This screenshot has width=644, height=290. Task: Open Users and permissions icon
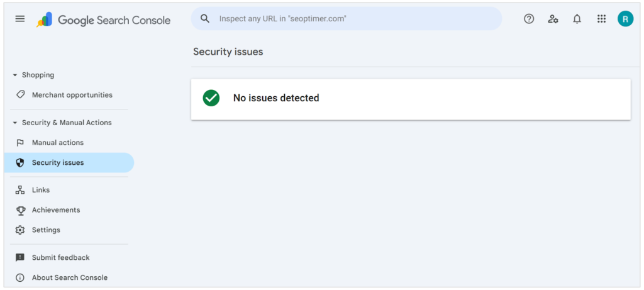point(553,19)
